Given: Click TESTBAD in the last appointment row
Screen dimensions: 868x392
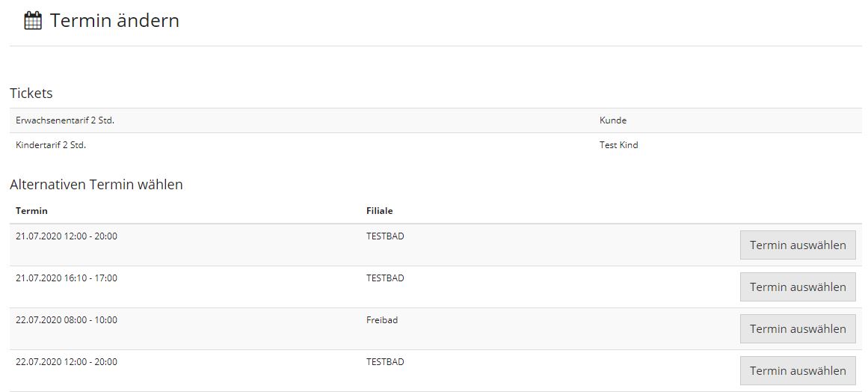Looking at the screenshot, I should click(385, 361).
